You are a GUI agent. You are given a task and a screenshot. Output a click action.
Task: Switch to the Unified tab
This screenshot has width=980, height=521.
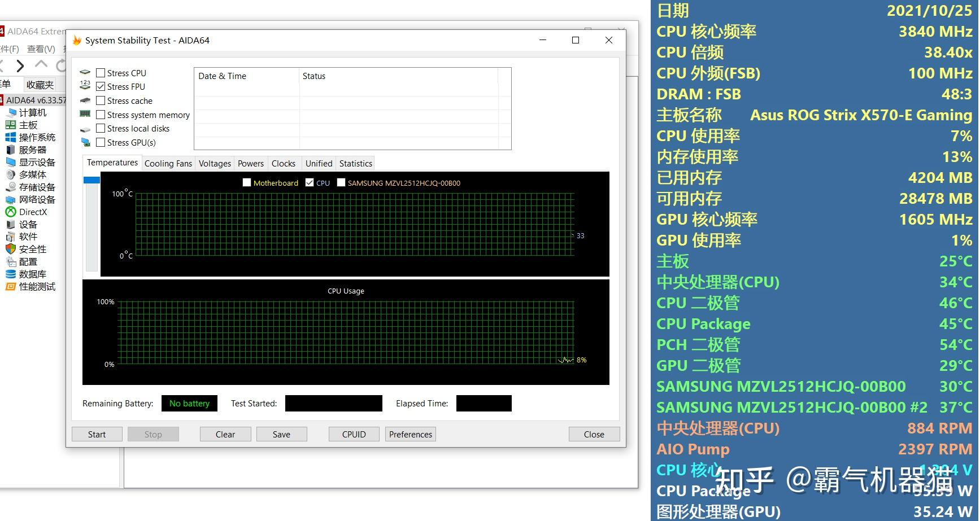tap(319, 164)
